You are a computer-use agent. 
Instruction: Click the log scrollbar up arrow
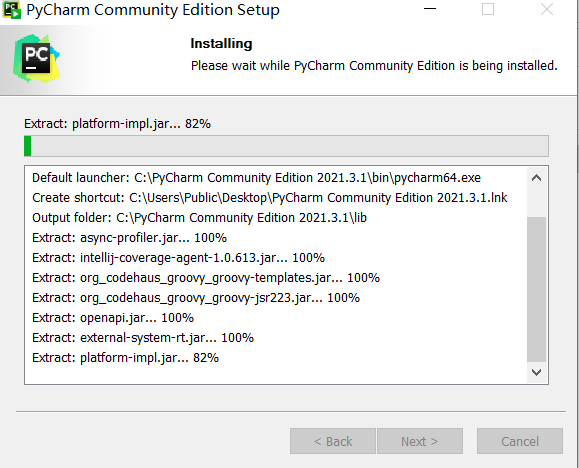[536, 178]
